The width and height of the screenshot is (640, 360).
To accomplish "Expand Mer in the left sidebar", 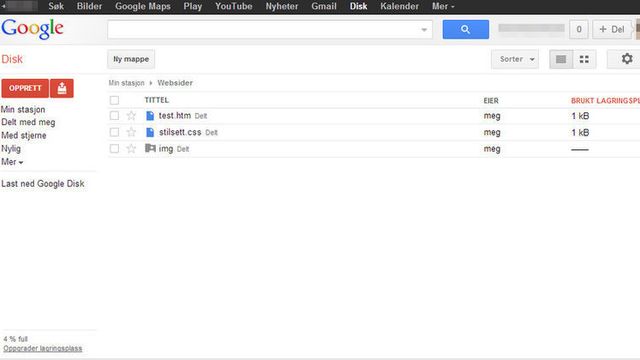I will 12,162.
